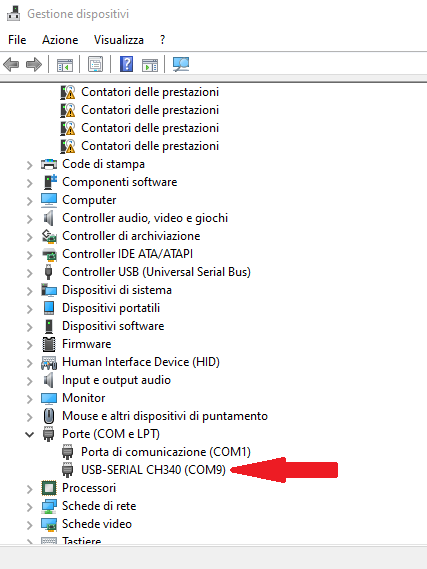Screen dimensions: 427x569
Task: Select Porta di comunicazione (COM1)
Action: tap(166, 452)
